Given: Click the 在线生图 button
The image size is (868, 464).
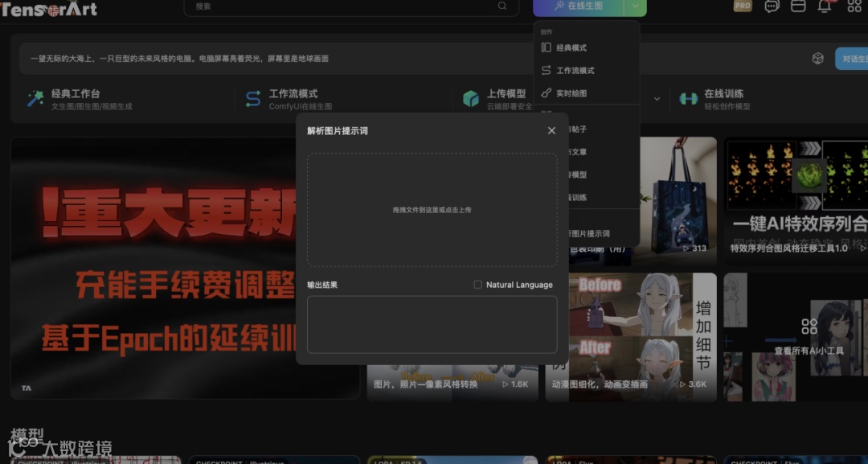Looking at the screenshot, I should 579,6.
